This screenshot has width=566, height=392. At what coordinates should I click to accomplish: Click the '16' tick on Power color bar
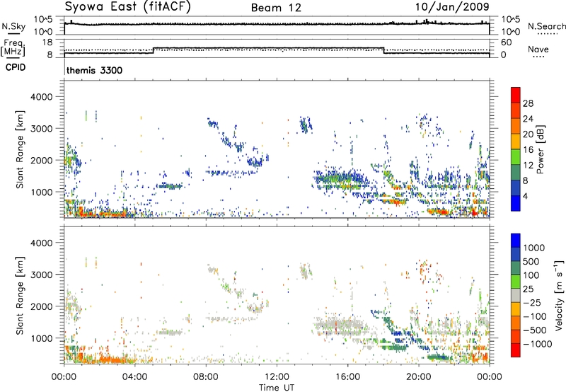pos(528,149)
